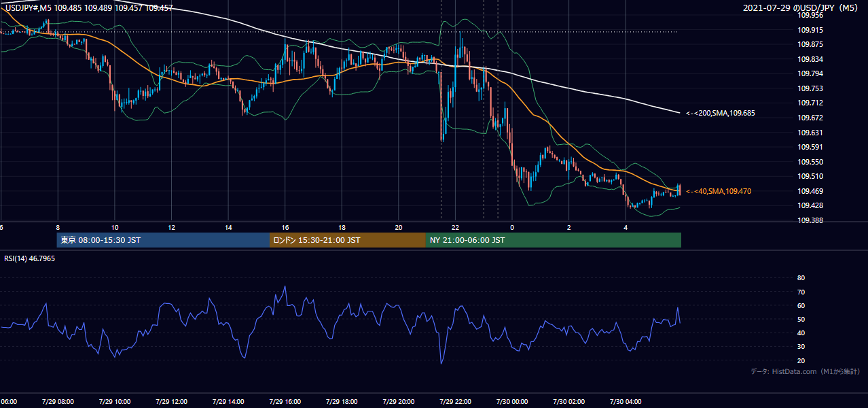Click hour label 14 under price chart
Viewport: 868px width, 408px height.
coord(228,228)
